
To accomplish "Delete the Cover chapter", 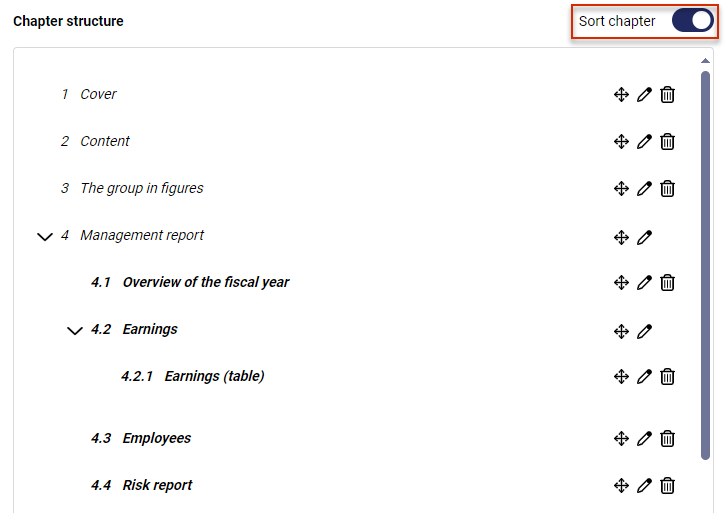I will pos(667,95).
